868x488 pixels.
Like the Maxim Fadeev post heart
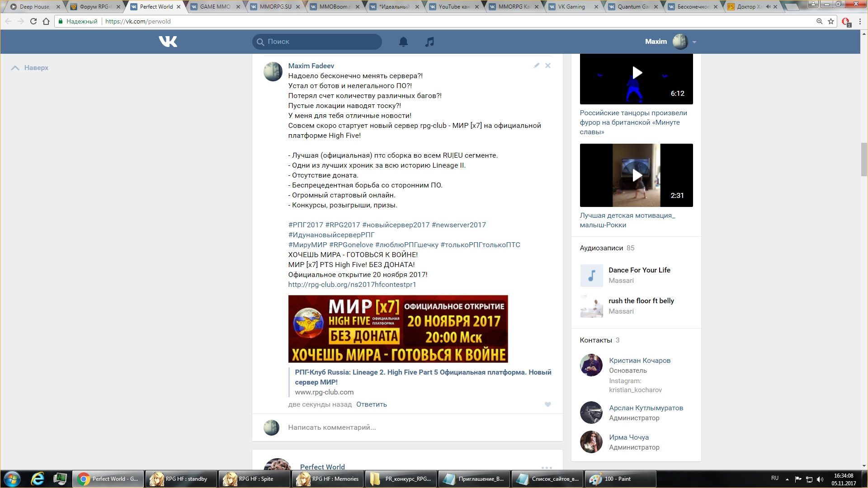547,404
